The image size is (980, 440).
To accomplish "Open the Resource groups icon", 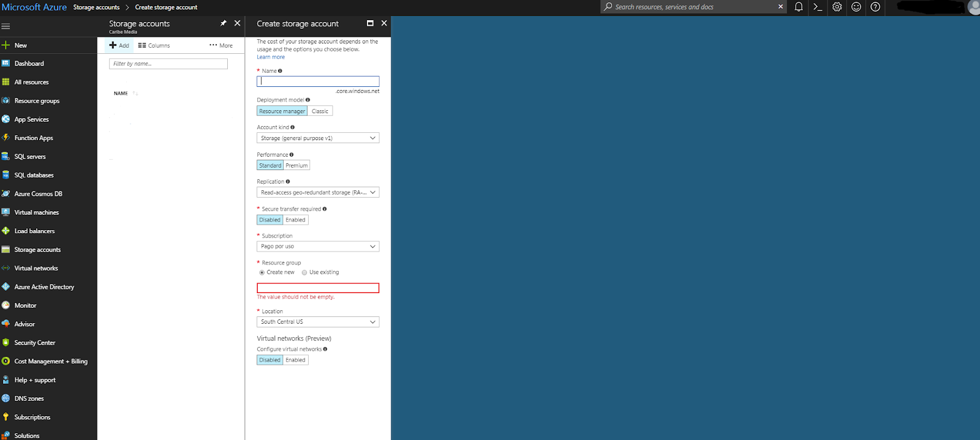I will point(6,100).
